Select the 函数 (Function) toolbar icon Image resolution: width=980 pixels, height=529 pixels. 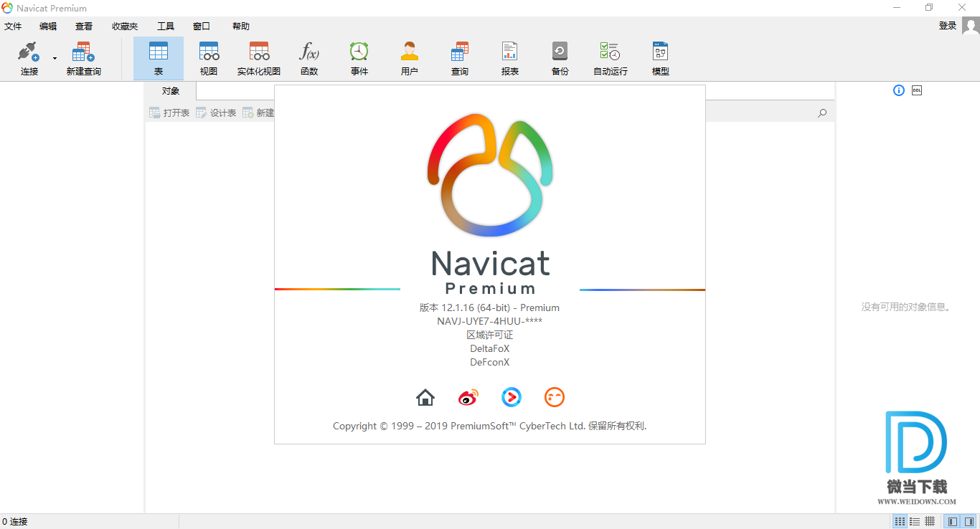click(309, 58)
